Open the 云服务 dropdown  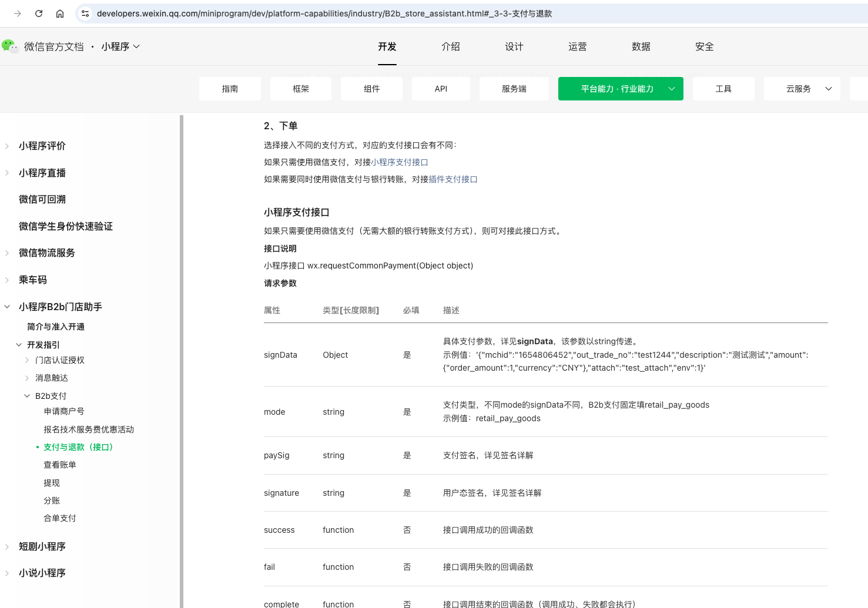coord(802,89)
